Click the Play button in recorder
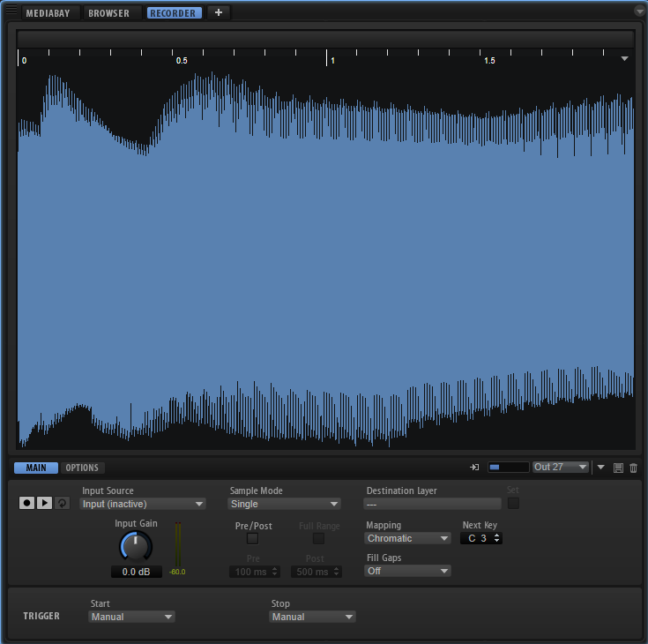Screen dimensions: 648x644 pyautogui.click(x=44, y=503)
